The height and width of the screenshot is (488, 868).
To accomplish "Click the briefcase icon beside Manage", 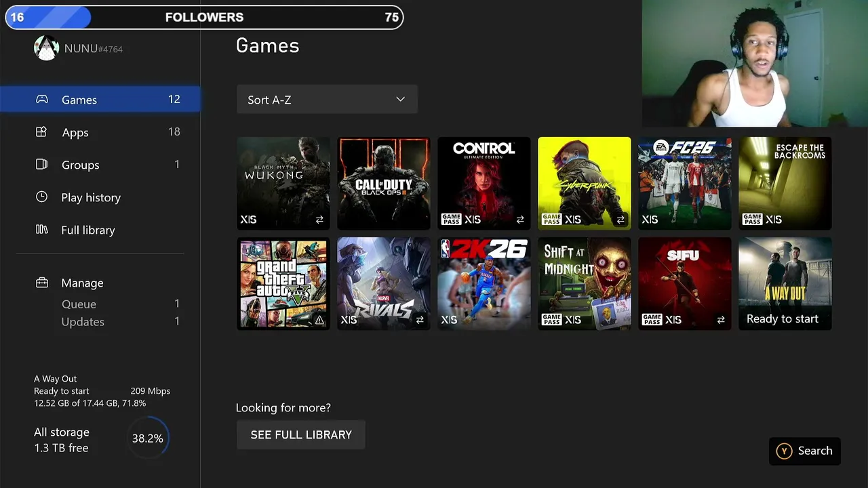I will (x=42, y=283).
